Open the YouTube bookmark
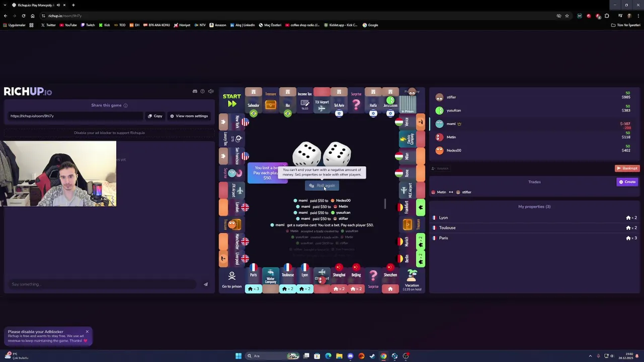Screen dimensions: 644x362 [x=68, y=25]
